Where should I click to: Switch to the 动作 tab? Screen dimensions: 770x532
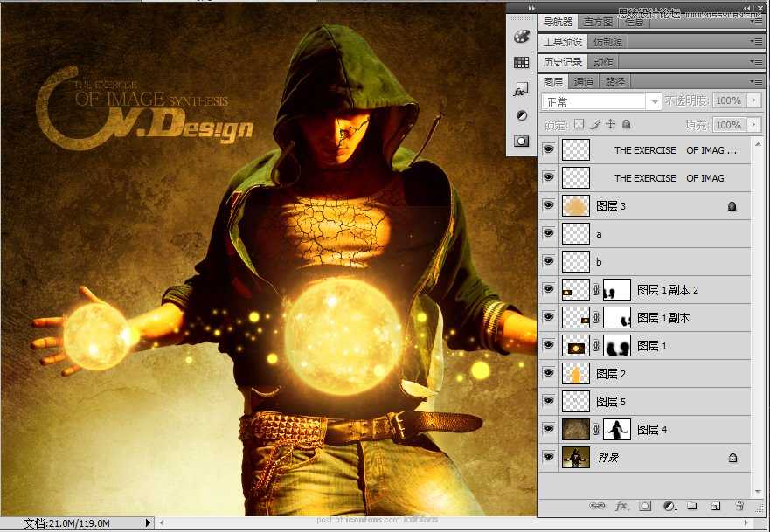(603, 62)
